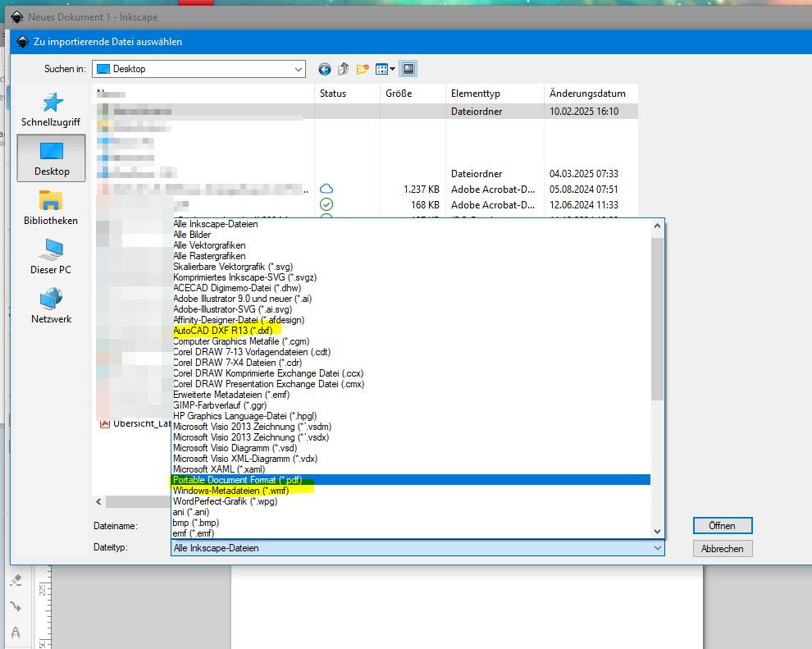Sort files by the Status column
Screen dimensions: 812x649
(347, 94)
